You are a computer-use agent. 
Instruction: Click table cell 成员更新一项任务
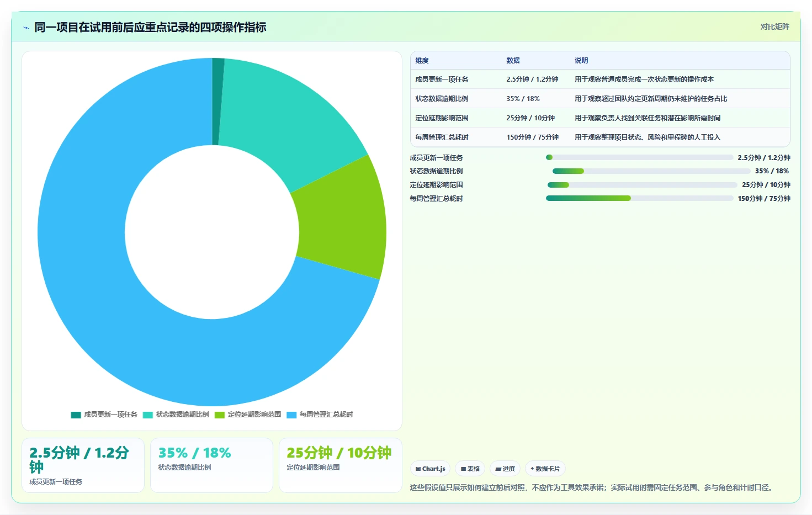442,79
